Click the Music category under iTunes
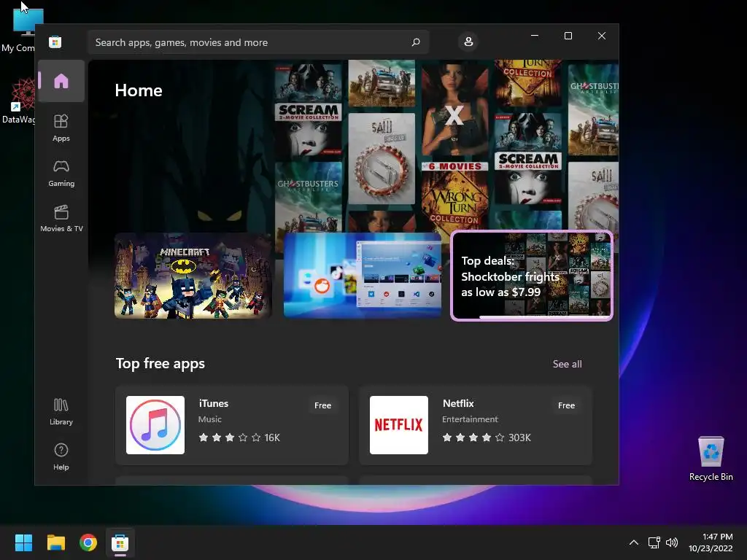Viewport: 747px width, 560px height. coord(209,419)
